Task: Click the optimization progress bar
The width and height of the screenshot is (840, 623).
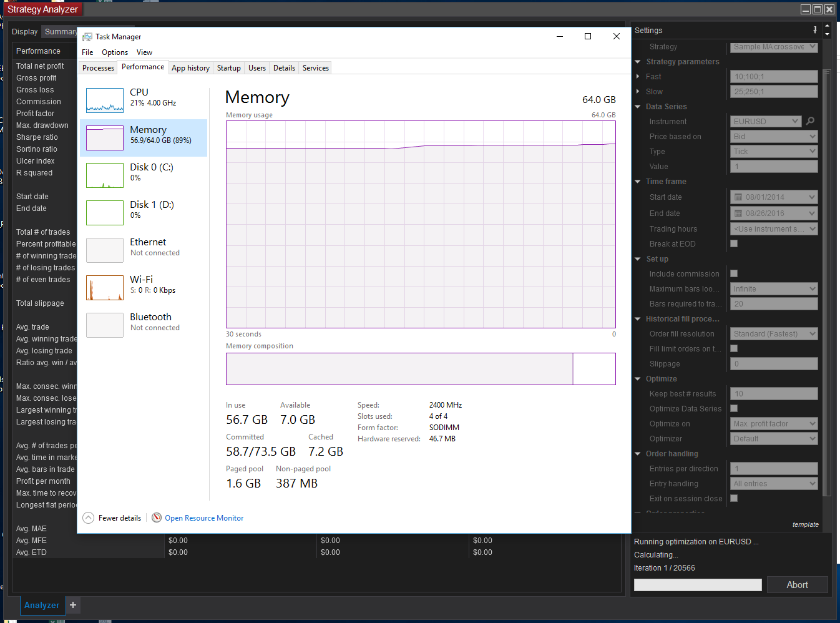Action: point(698,585)
